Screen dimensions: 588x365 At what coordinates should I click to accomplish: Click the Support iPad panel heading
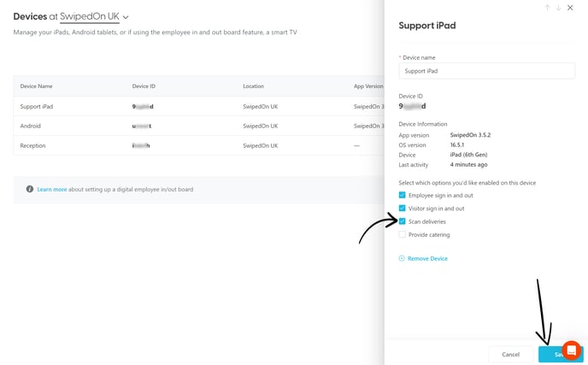click(427, 26)
